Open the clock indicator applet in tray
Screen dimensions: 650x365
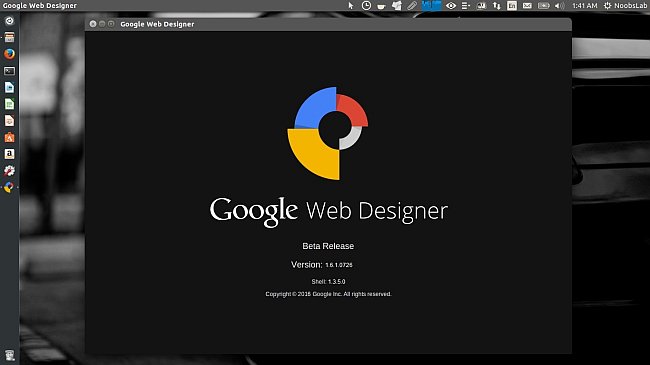pyautogui.click(x=366, y=5)
